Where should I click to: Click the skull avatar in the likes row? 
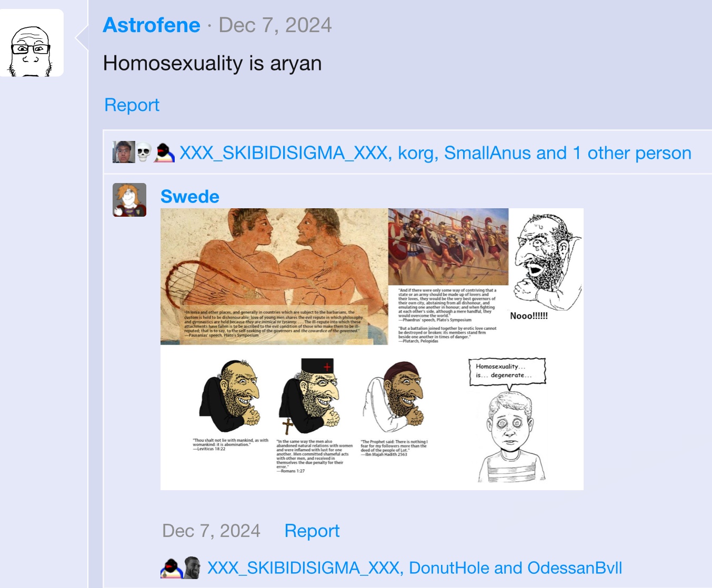tap(144, 153)
